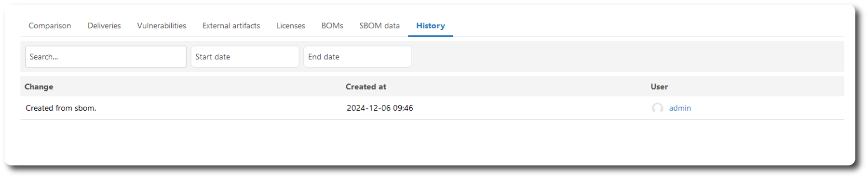Screen dimensions: 868x178
Task: Focus the Search history input field
Action: point(106,57)
